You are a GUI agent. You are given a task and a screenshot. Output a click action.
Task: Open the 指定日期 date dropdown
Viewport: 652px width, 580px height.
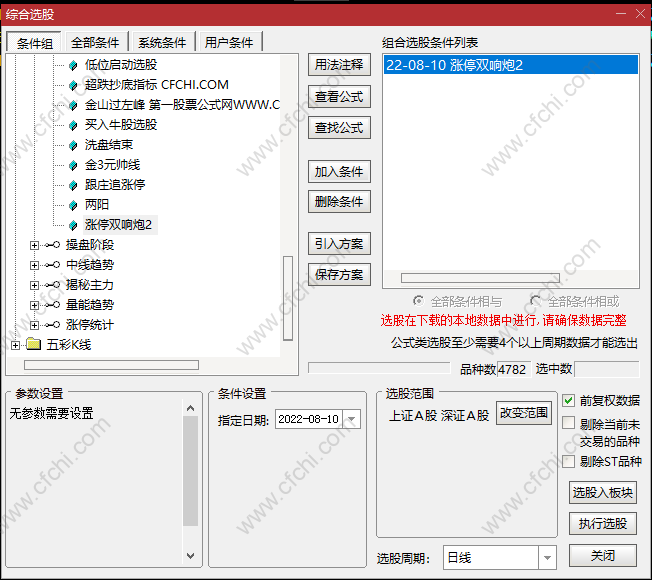(x=351, y=419)
